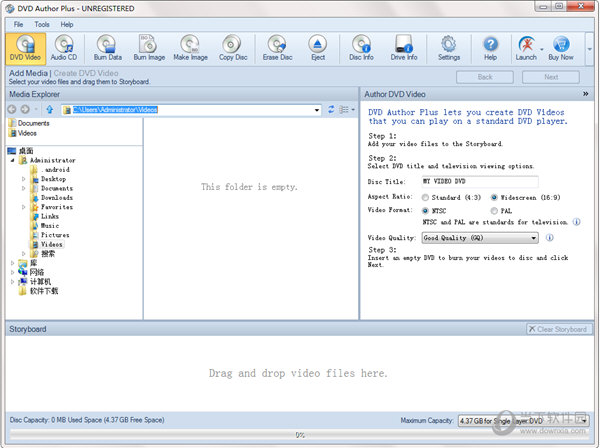This screenshot has height=448, width=600.
Task: Collapse the Author DVD Video panel chevron
Action: tap(585, 94)
